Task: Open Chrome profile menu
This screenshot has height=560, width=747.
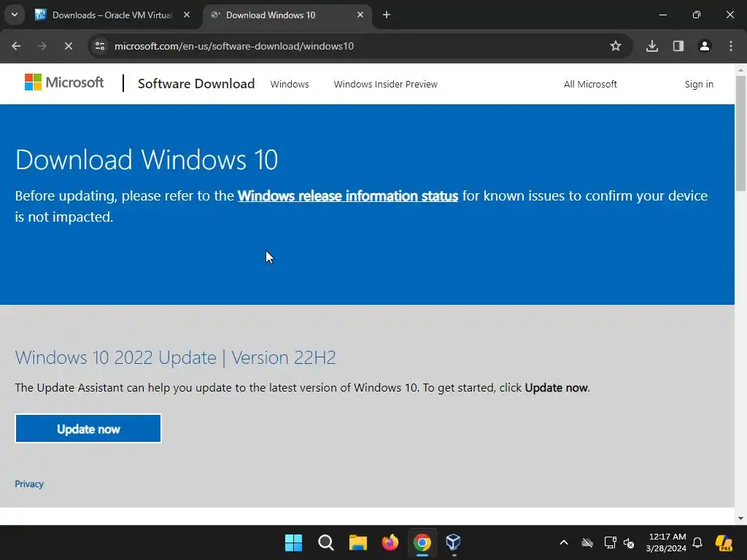Action: [x=705, y=46]
